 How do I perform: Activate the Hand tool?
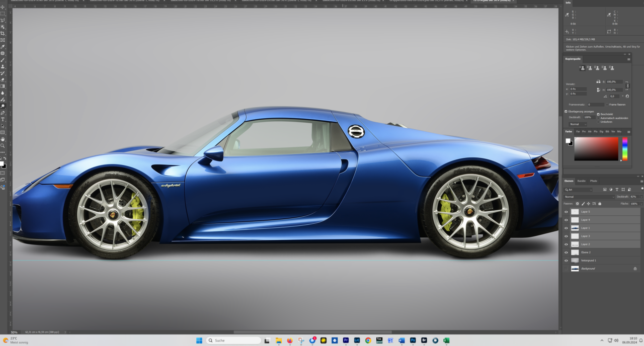(3, 139)
